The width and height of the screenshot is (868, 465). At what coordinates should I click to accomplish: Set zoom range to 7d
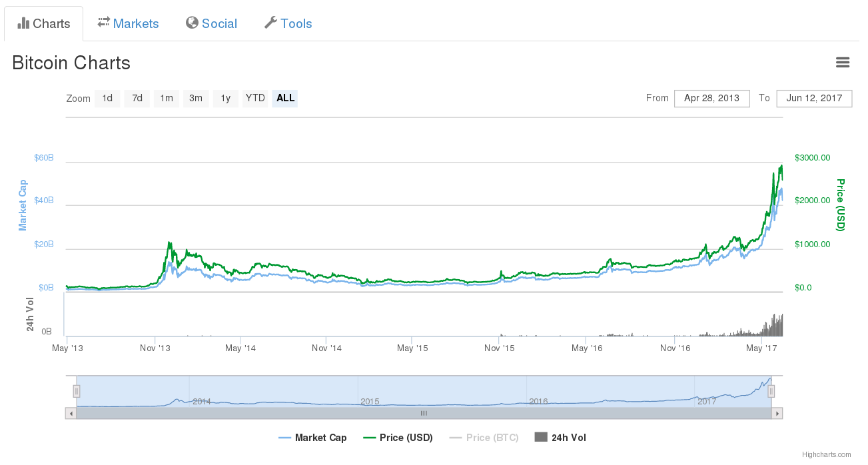(137, 99)
